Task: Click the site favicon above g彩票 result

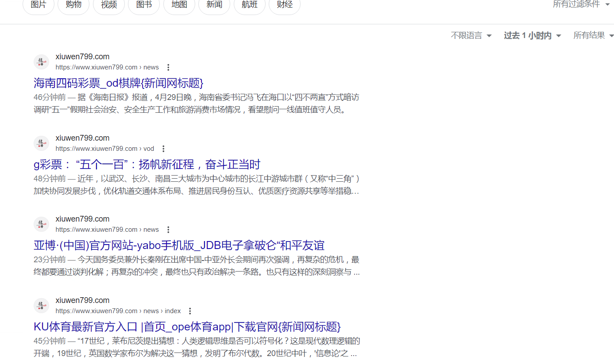Action: coord(42,143)
